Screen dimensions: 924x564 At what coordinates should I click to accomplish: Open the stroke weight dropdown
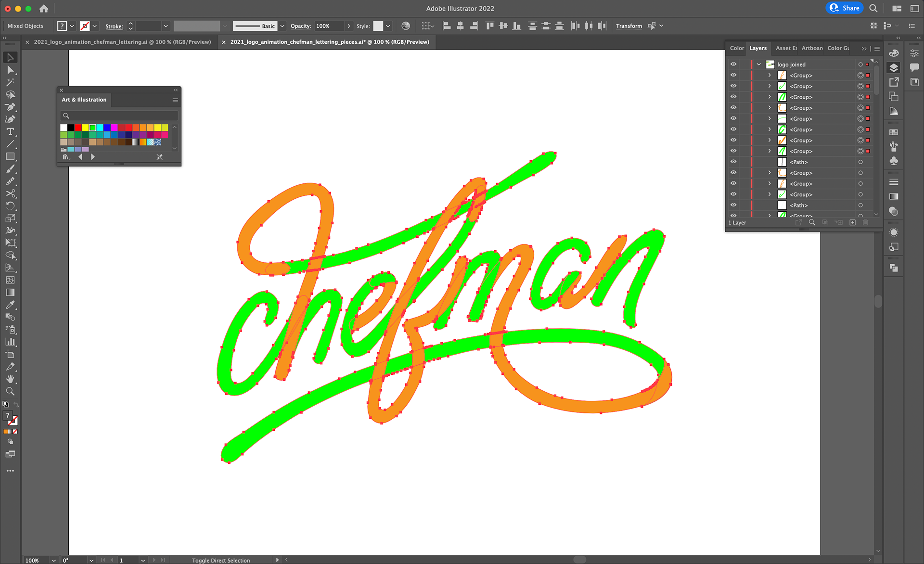[x=166, y=26]
